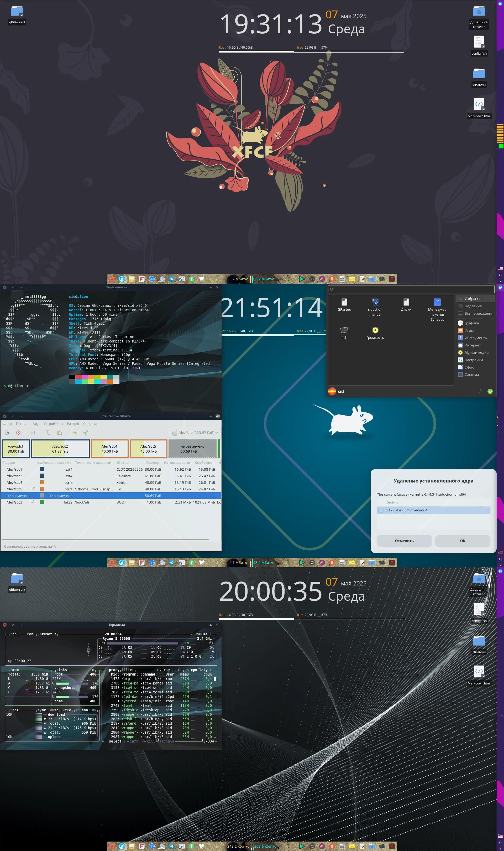Screen dimensions: 504x851
Task: Launch GParted from the application menu favorites
Action: [344, 305]
